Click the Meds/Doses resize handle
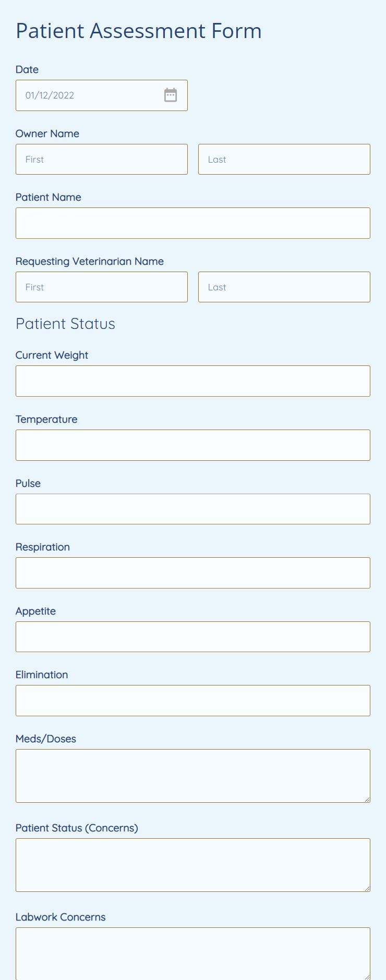The height and width of the screenshot is (980, 386). [367, 800]
